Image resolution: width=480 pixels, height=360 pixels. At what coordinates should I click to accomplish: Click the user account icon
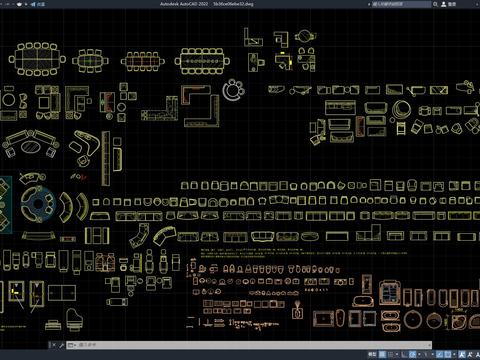click(x=444, y=4)
